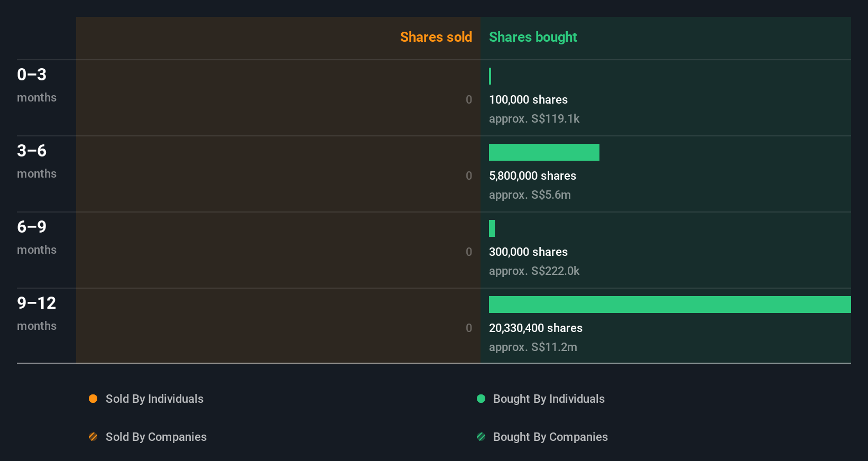Select the 'Sold By Companies' legend label
The width and height of the screenshot is (868, 461).
click(156, 437)
